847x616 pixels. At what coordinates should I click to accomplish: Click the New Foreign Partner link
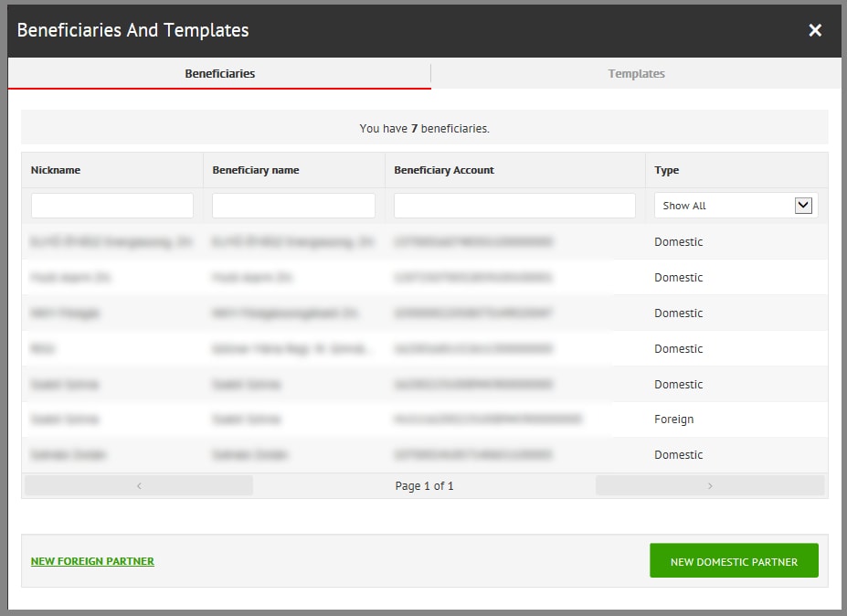92,561
